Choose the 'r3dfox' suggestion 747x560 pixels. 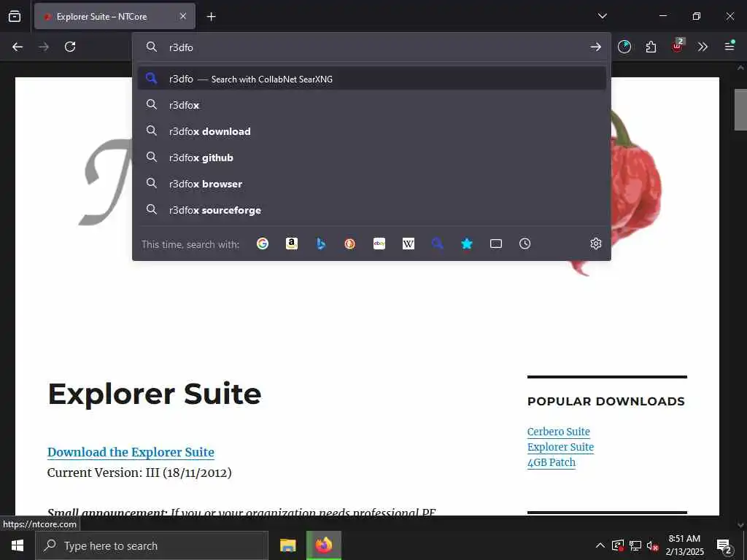pos(371,105)
